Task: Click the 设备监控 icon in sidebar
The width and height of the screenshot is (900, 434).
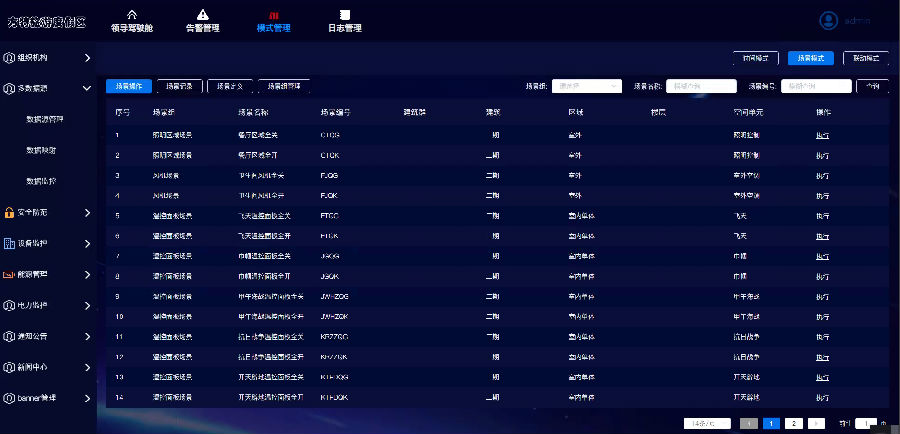Action: pyautogui.click(x=9, y=243)
